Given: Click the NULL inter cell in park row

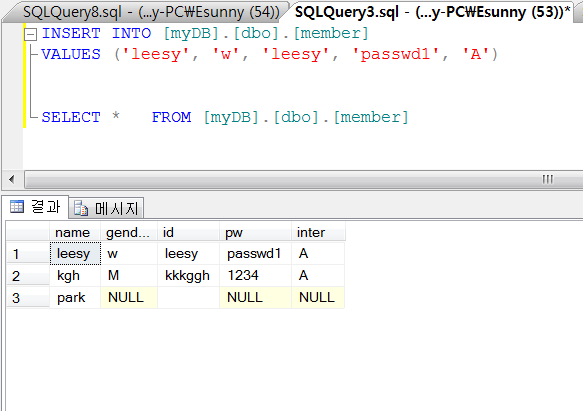Looking at the screenshot, I should [318, 298].
